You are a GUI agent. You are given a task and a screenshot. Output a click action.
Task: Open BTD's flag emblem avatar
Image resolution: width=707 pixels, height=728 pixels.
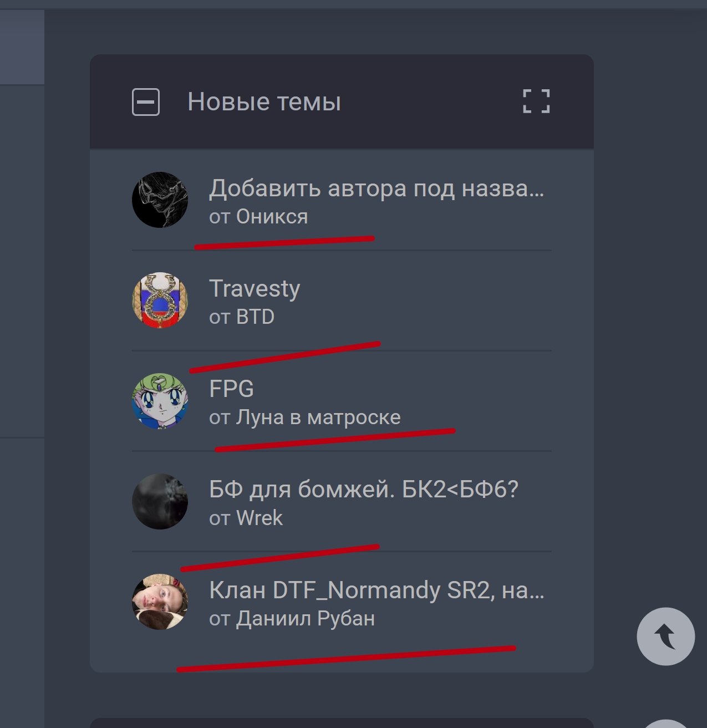pyautogui.click(x=160, y=300)
